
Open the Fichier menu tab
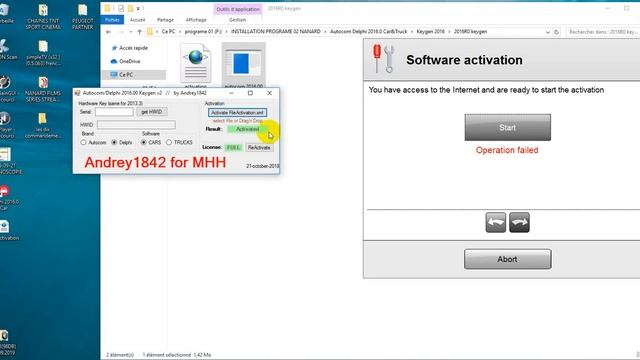tap(112, 20)
